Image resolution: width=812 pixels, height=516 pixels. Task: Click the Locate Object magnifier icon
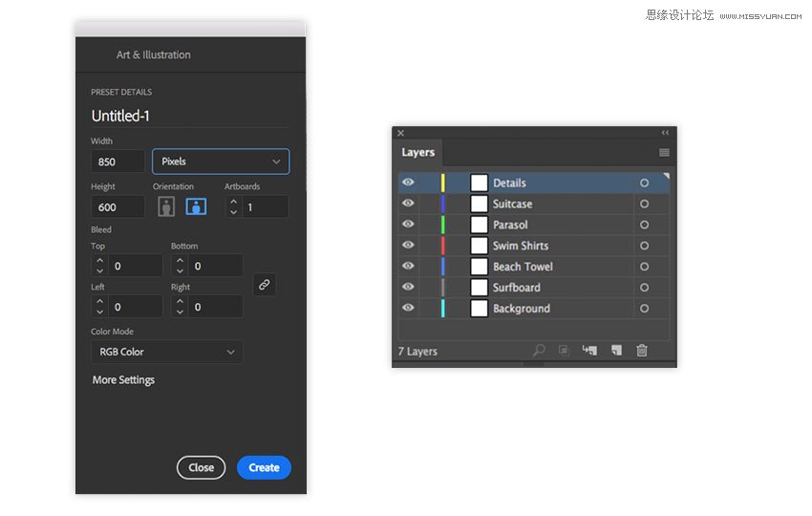pos(539,351)
